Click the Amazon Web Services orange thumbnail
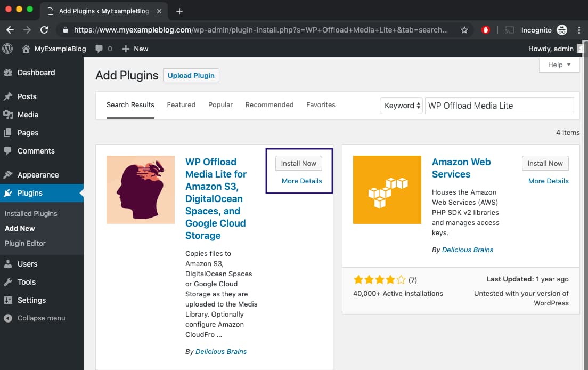The height and width of the screenshot is (370, 588). 387,190
